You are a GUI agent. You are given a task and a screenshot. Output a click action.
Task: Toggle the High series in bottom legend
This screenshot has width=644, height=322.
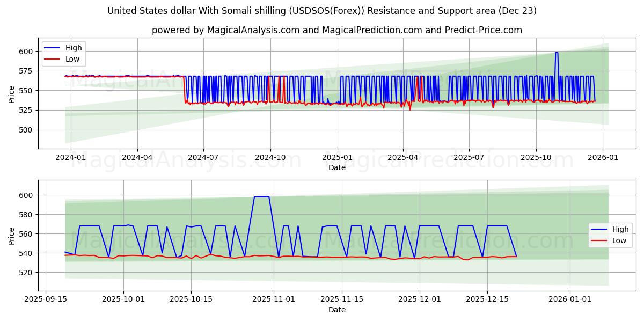coord(621,229)
